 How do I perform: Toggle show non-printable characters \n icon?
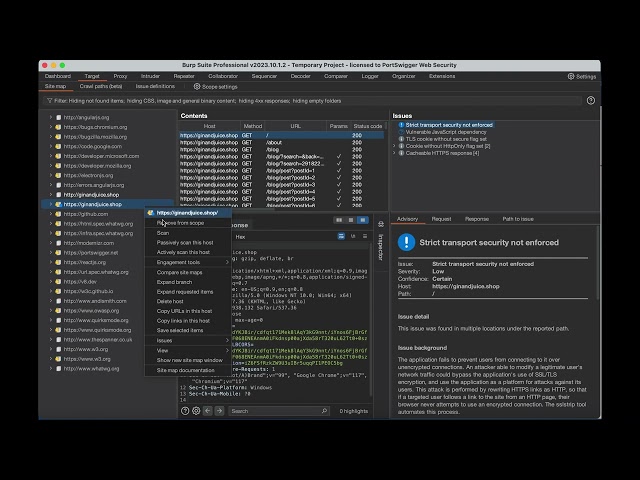click(353, 236)
